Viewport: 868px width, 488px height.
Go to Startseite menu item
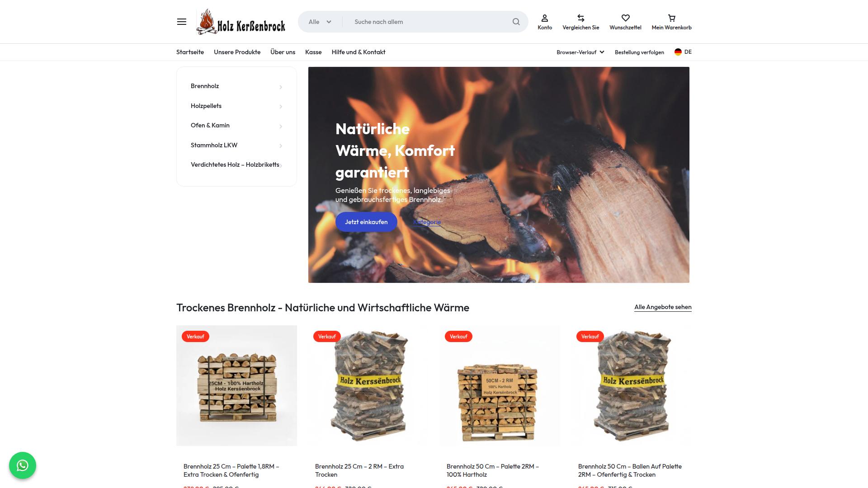tap(190, 52)
